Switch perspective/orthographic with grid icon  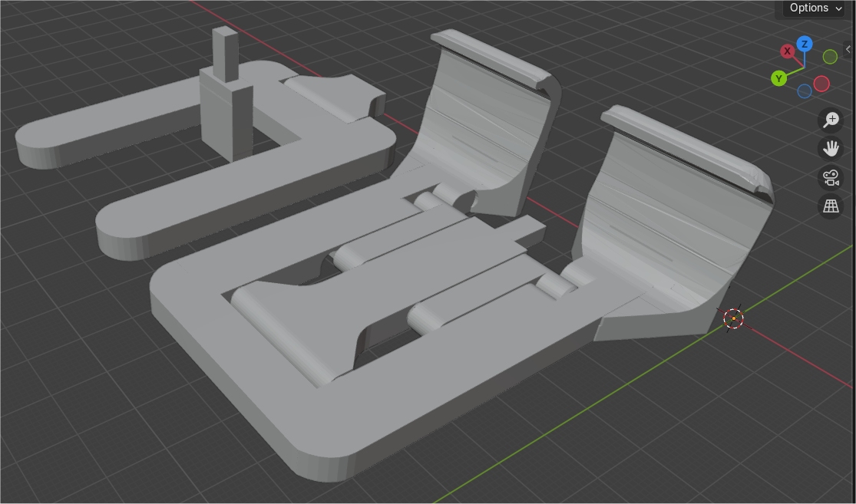(x=831, y=206)
